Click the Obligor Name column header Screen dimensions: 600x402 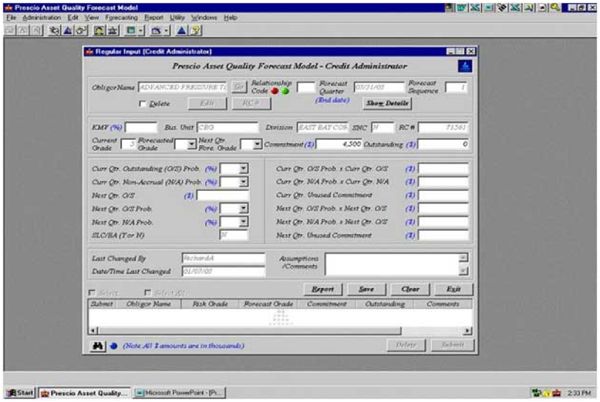coord(148,304)
